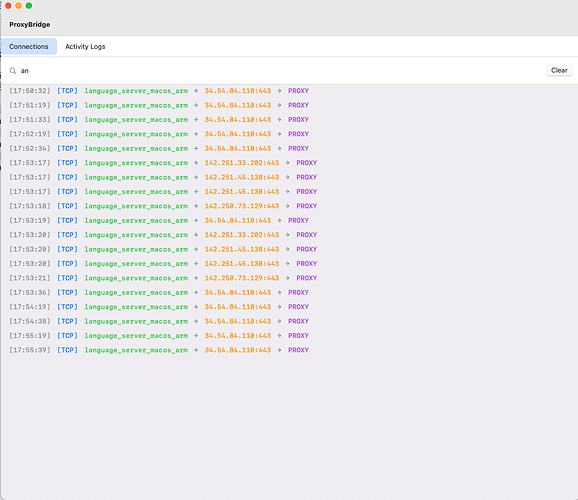Click the yellow minimize window button
578x500 pixels.
(18, 6)
